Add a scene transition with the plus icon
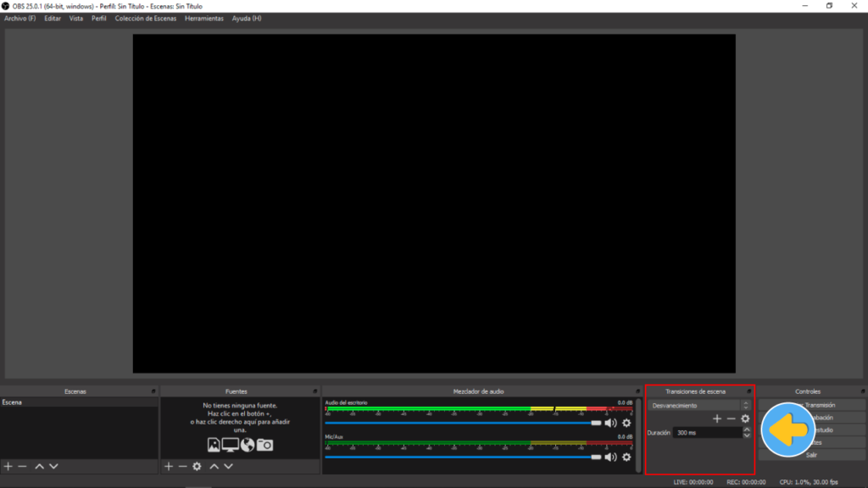 [716, 419]
